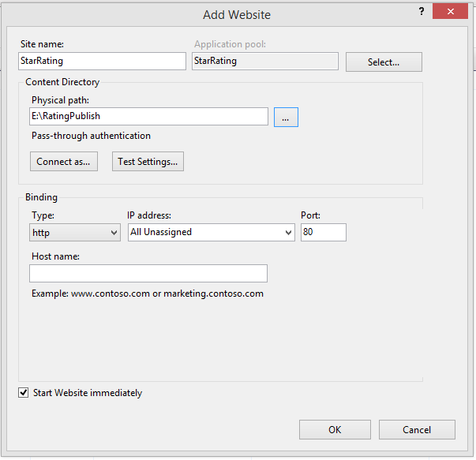Click the Cancel button
The width and height of the screenshot is (476, 460).
coord(417,430)
